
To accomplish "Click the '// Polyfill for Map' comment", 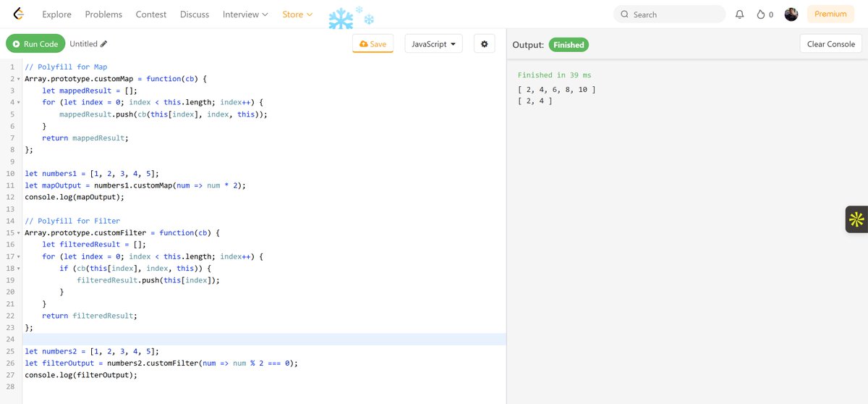I will 66,67.
